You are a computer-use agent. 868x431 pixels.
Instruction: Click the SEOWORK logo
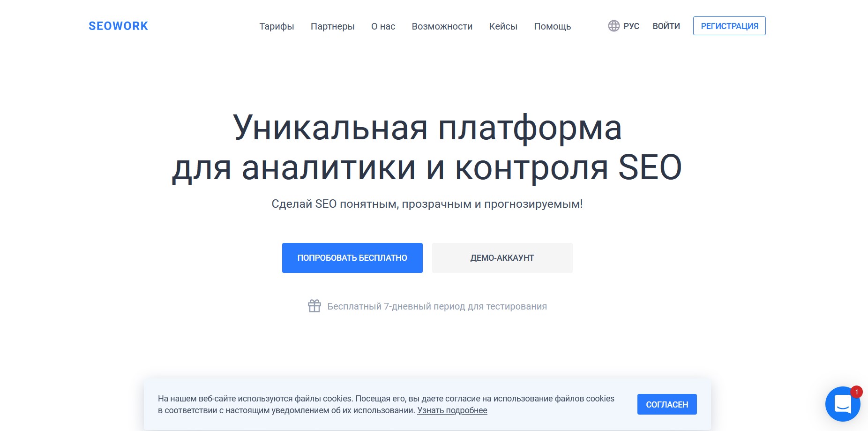coord(118,26)
